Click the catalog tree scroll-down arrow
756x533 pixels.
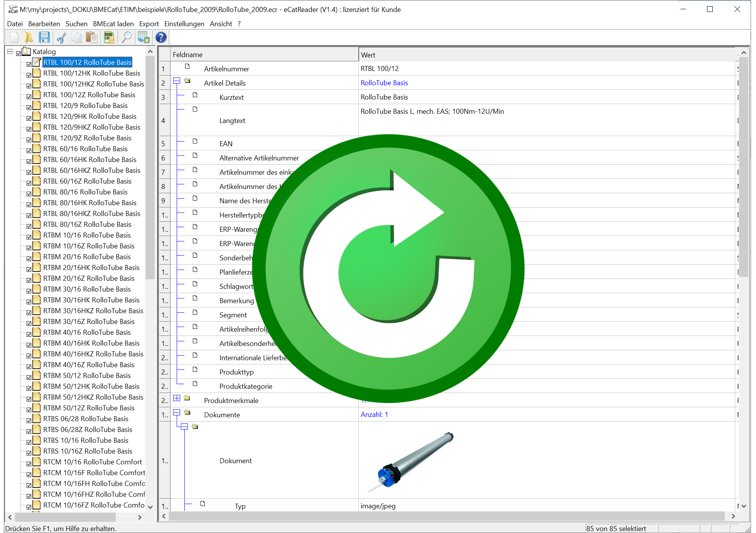pyautogui.click(x=150, y=507)
